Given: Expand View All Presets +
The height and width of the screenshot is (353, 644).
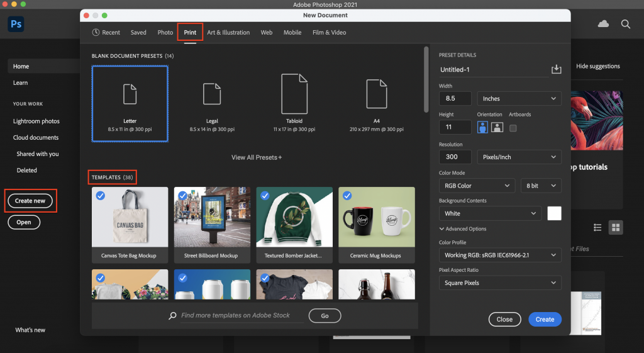Looking at the screenshot, I should pos(257,157).
